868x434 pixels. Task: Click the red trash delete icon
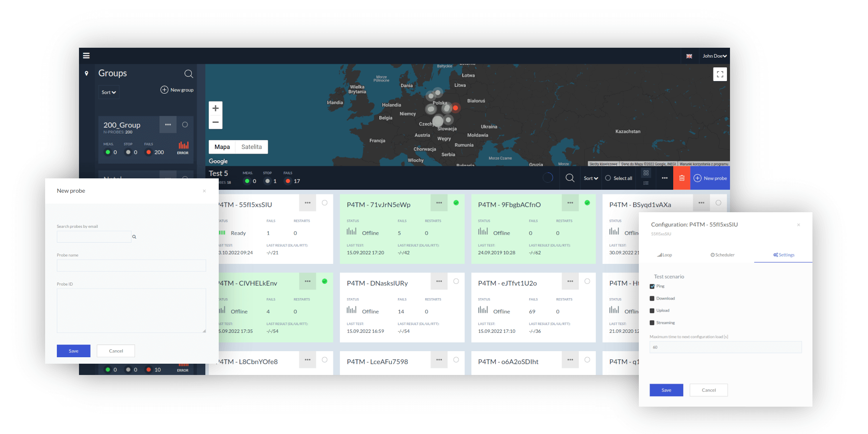pyautogui.click(x=681, y=178)
